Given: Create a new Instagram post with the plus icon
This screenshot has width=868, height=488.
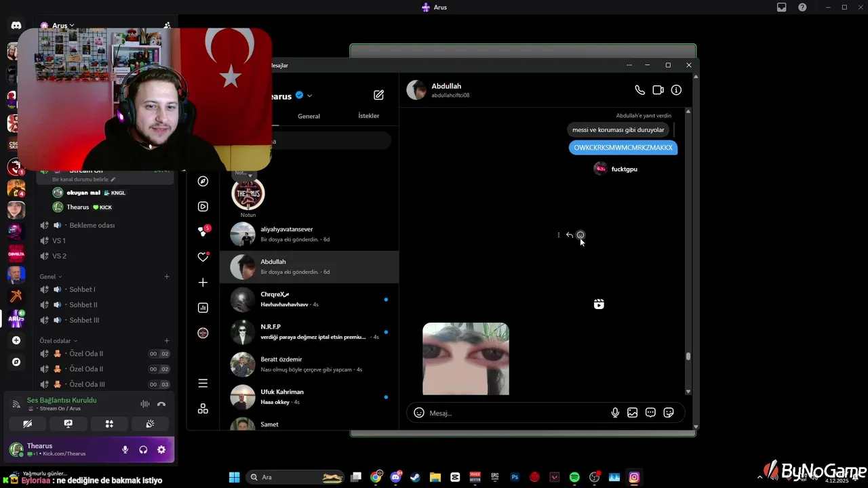Looking at the screenshot, I should pos(203,283).
